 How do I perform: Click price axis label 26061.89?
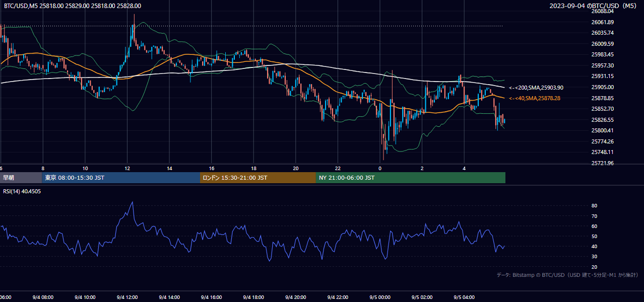coord(603,22)
